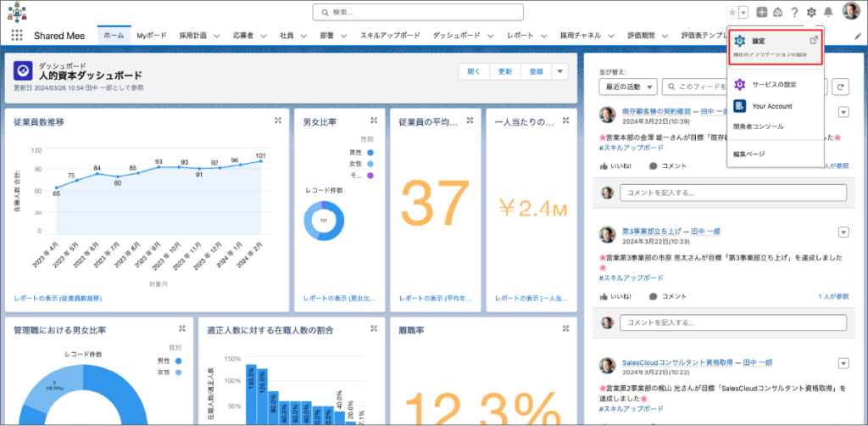Open actions menu for 第3事業部立ち上げ post
This screenshot has height=426, width=868.
click(x=843, y=232)
